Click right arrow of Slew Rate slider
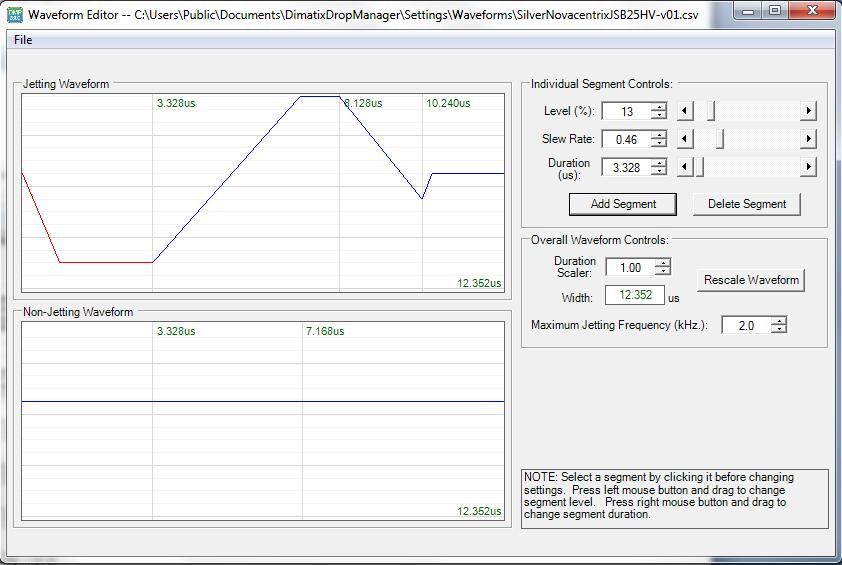This screenshot has height=565, width=842. click(x=809, y=139)
